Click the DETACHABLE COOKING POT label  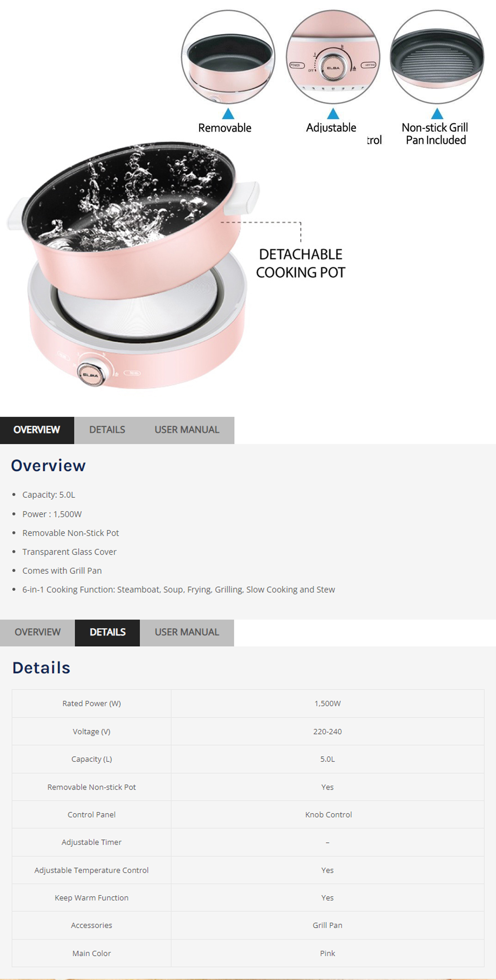click(x=300, y=263)
